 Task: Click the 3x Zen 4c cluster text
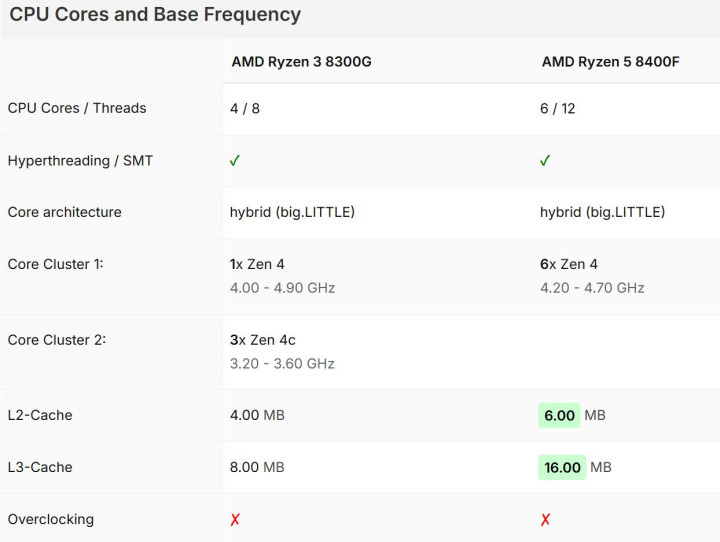(x=263, y=340)
